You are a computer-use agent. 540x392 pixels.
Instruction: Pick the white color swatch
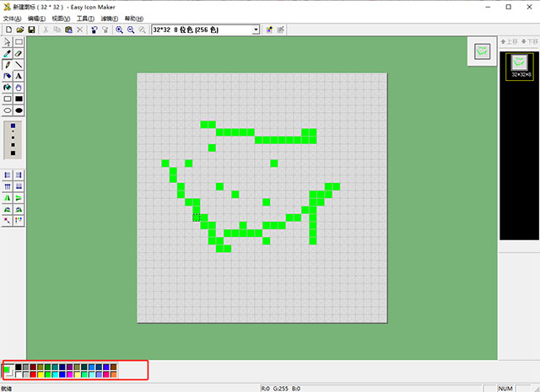pos(19,374)
